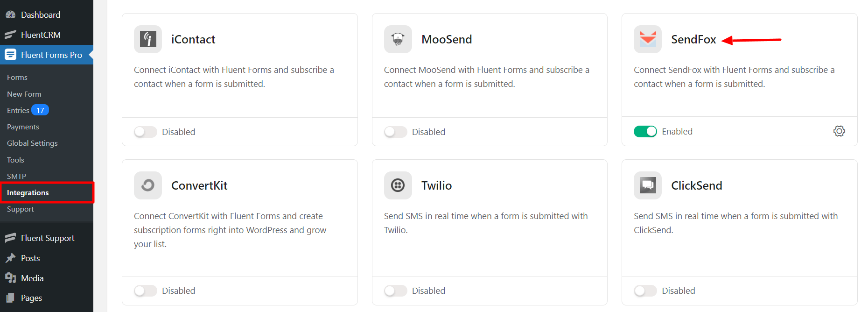Go to Global Settings in sidebar
Viewport: 868px width, 312px height.
pyautogui.click(x=32, y=143)
